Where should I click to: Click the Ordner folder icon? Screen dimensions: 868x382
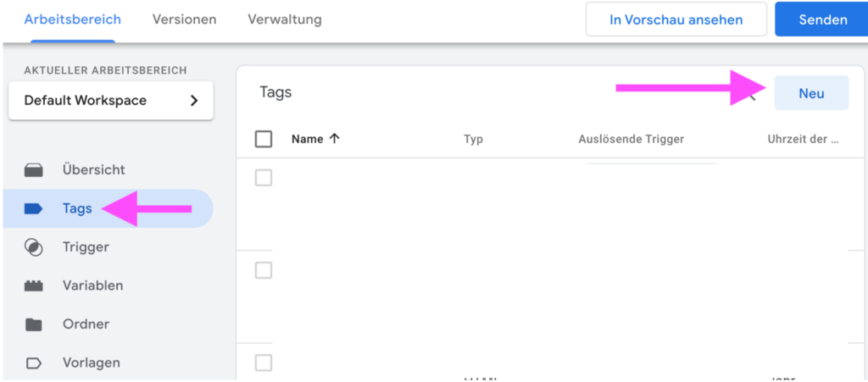34,324
